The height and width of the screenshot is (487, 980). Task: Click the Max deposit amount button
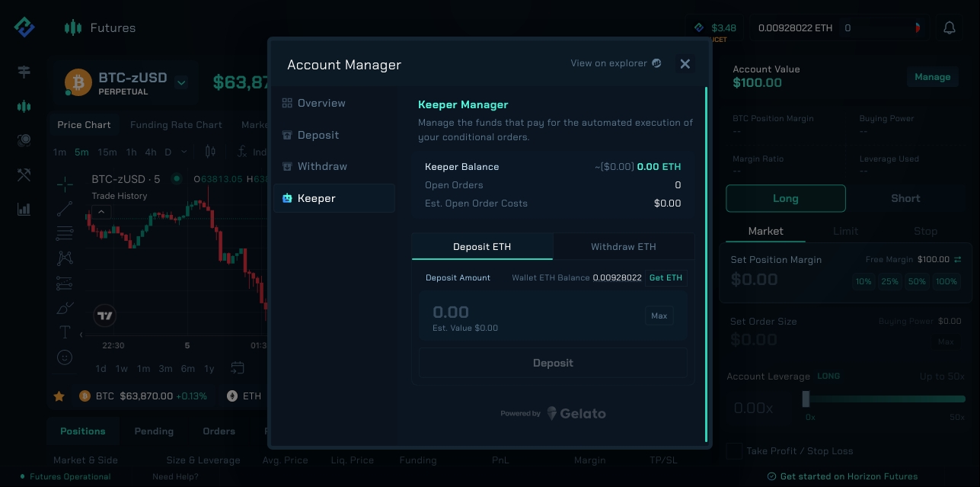[659, 316]
